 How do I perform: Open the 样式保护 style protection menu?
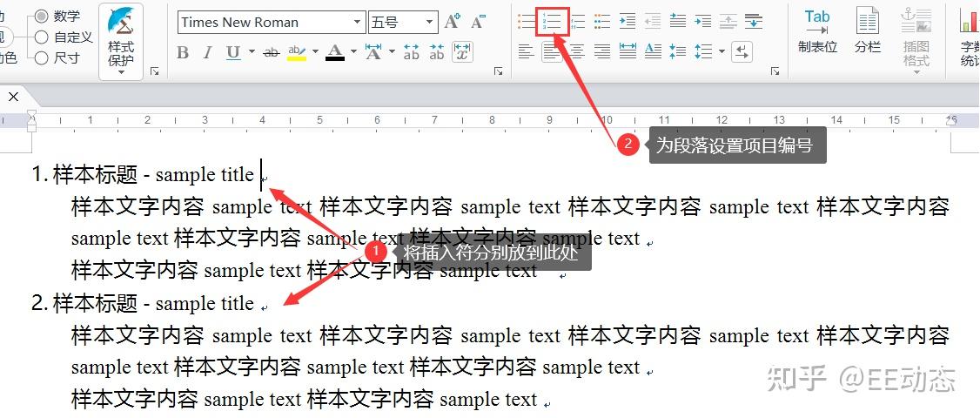pyautogui.click(x=121, y=41)
